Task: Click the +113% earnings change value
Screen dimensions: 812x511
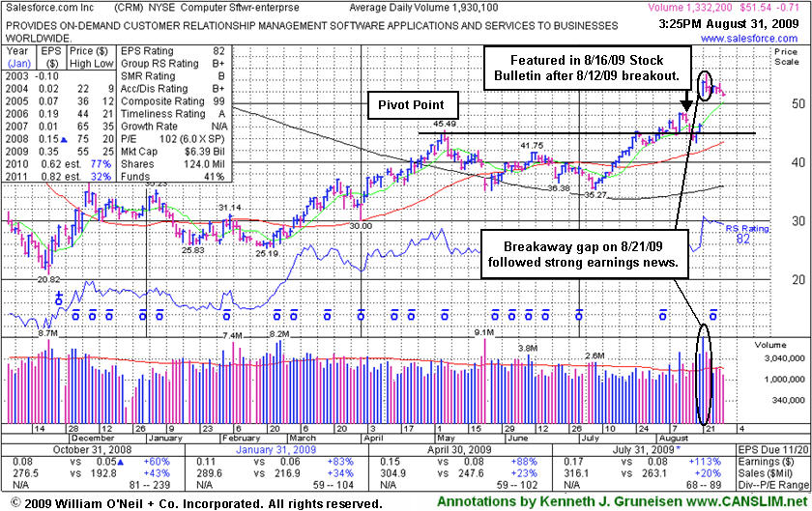Action: (x=706, y=462)
